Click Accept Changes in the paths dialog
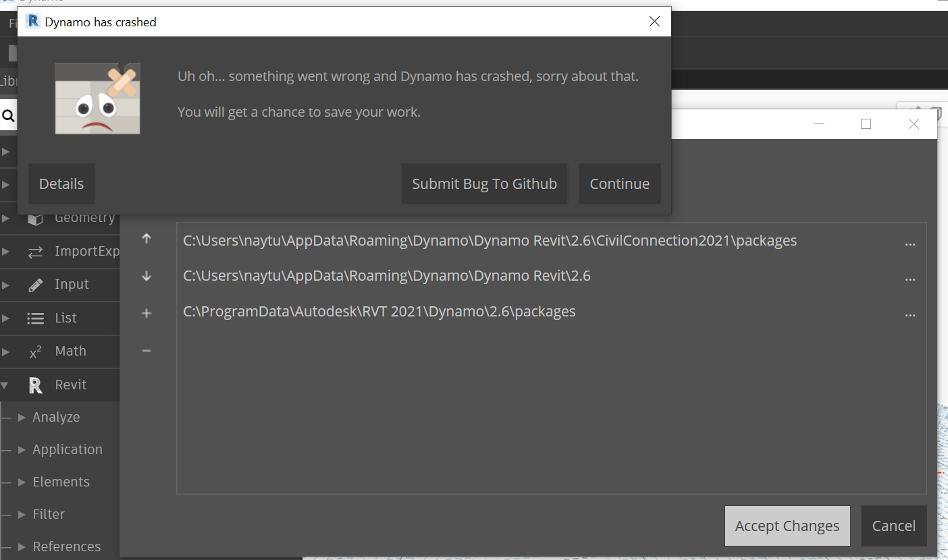The height and width of the screenshot is (560, 948). coord(787,526)
